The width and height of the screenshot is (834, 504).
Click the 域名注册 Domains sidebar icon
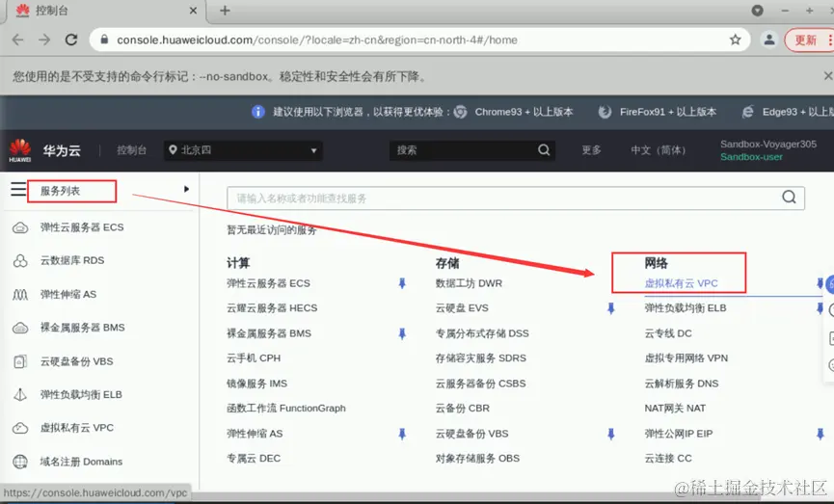[x=20, y=462]
